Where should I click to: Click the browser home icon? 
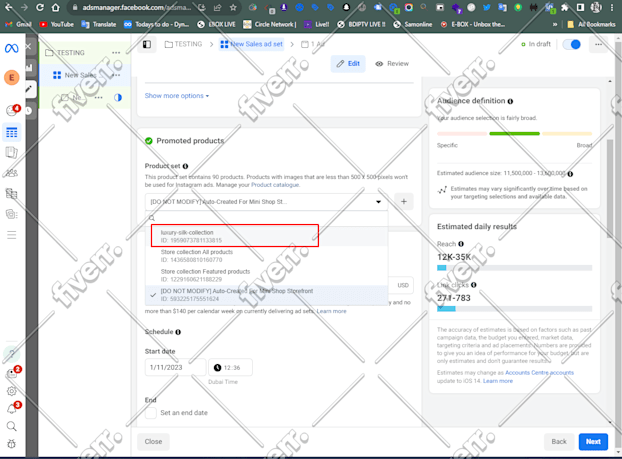56,8
